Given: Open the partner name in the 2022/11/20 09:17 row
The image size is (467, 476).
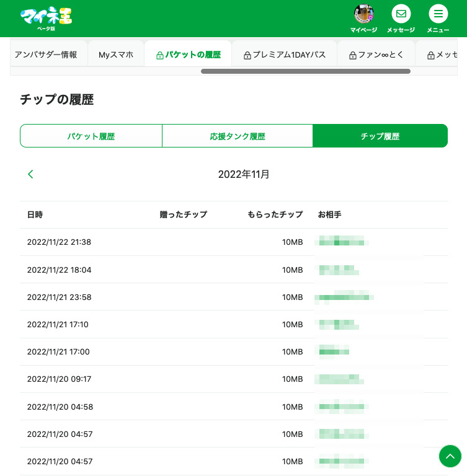Looking at the screenshot, I should pyautogui.click(x=339, y=379).
